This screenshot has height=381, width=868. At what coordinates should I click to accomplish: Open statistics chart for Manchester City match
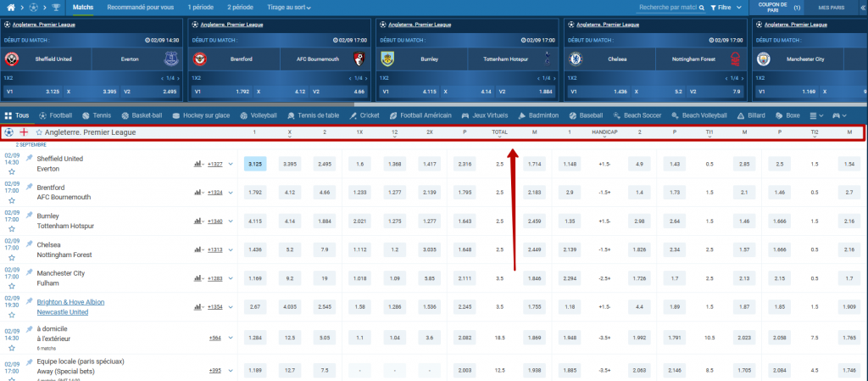click(198, 278)
